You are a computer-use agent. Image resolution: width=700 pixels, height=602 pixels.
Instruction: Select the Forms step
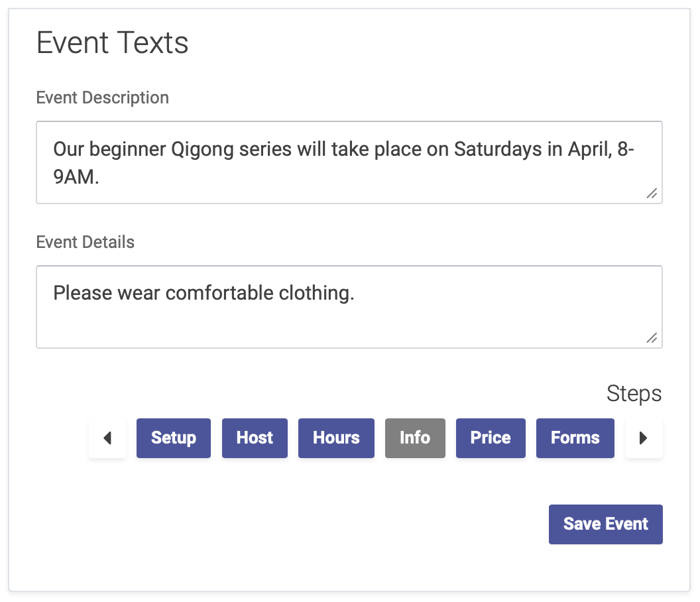[575, 438]
